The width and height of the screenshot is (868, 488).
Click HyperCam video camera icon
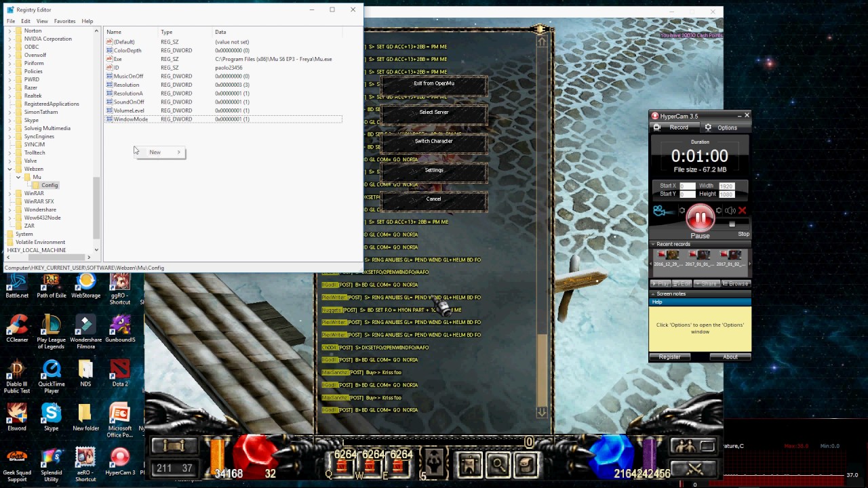(x=660, y=211)
